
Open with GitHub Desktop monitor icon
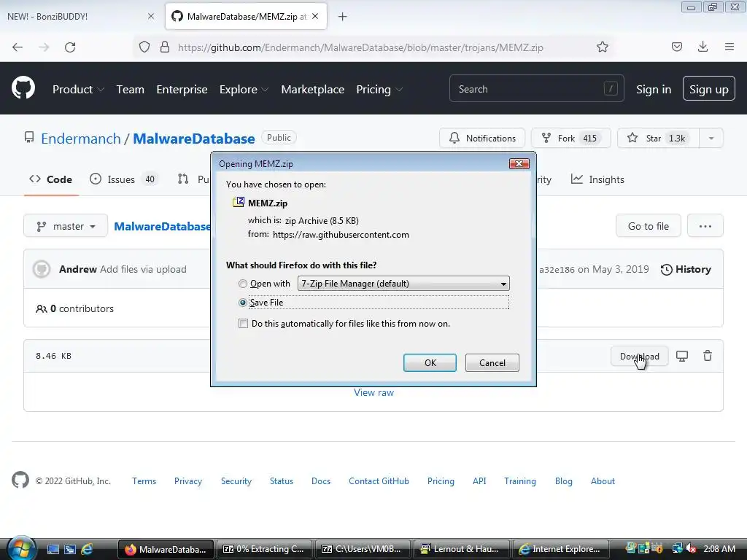point(682,356)
